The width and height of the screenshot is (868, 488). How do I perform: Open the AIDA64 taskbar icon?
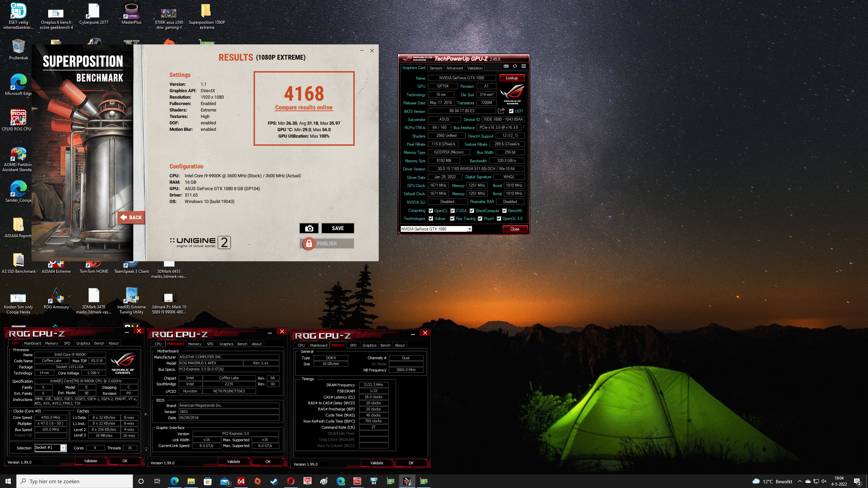241,481
